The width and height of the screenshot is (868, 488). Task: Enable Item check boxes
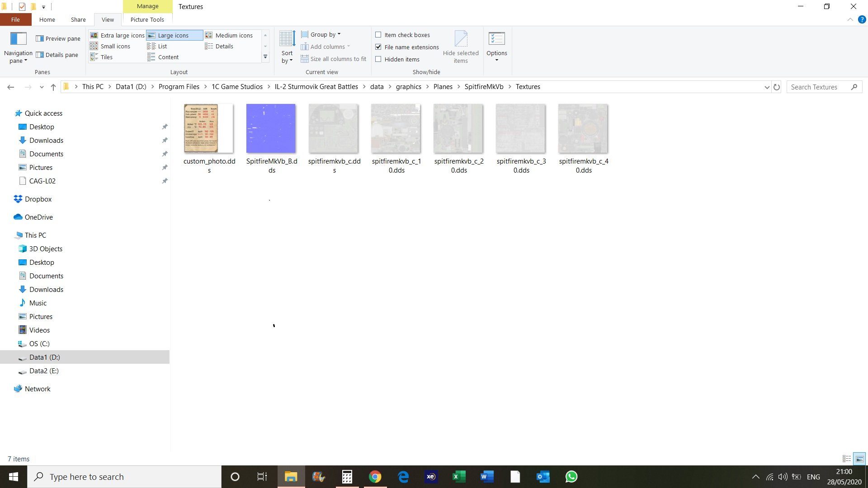(378, 35)
